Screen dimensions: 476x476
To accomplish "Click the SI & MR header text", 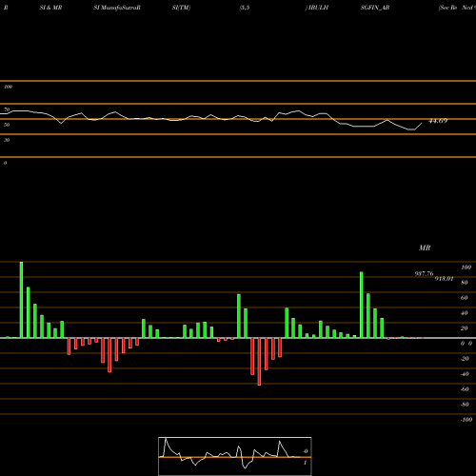I will coord(50,8).
